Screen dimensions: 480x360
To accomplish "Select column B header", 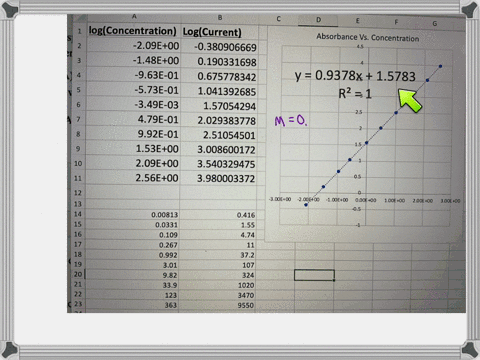I will click(220, 18).
